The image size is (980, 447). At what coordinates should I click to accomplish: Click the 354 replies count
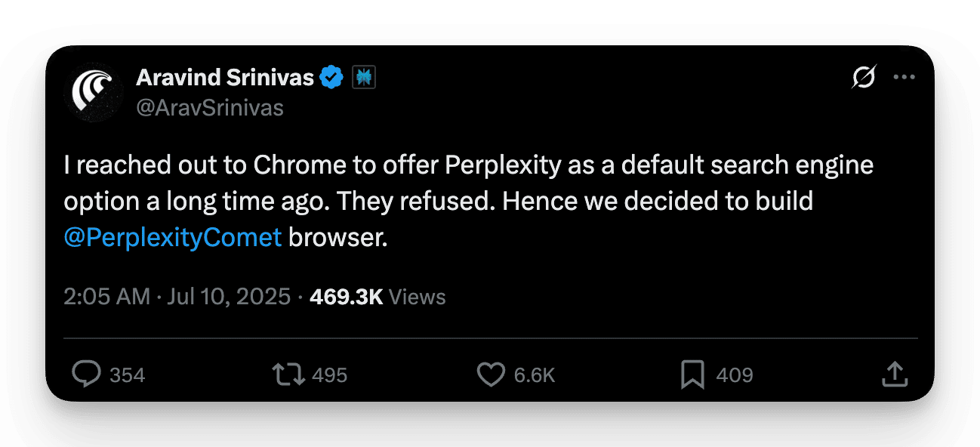(x=127, y=375)
